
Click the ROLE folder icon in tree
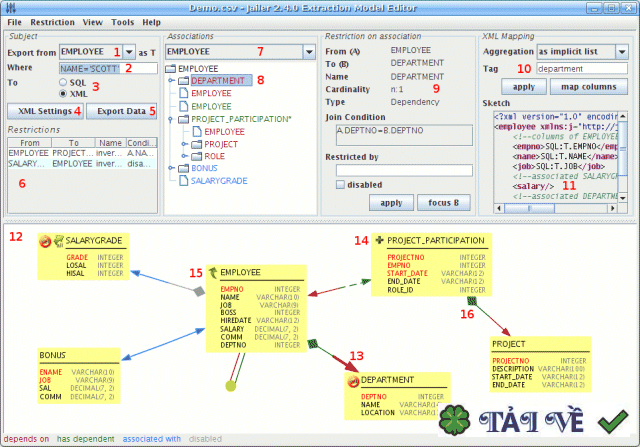pyautogui.click(x=197, y=156)
